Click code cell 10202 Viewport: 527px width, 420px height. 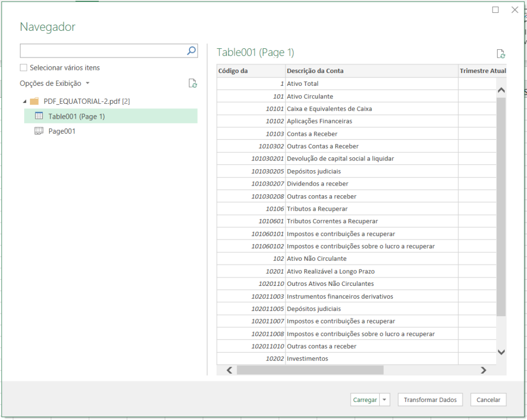251,358
